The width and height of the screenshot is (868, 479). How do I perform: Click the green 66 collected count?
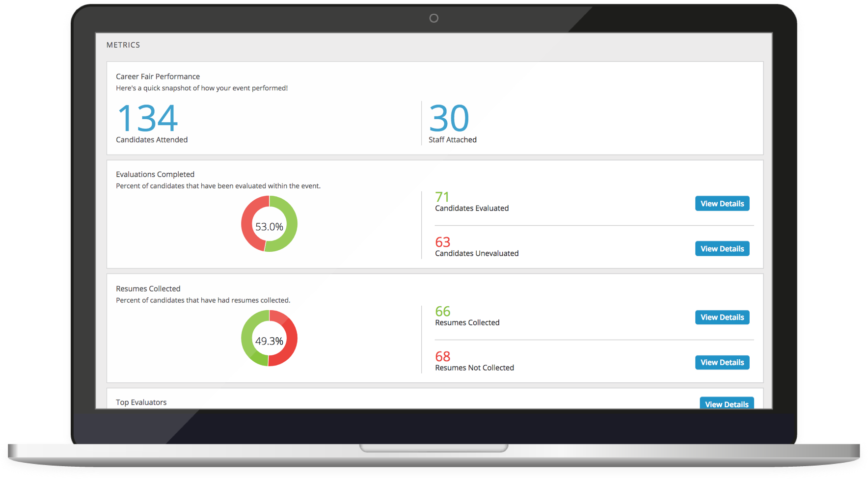tap(442, 311)
